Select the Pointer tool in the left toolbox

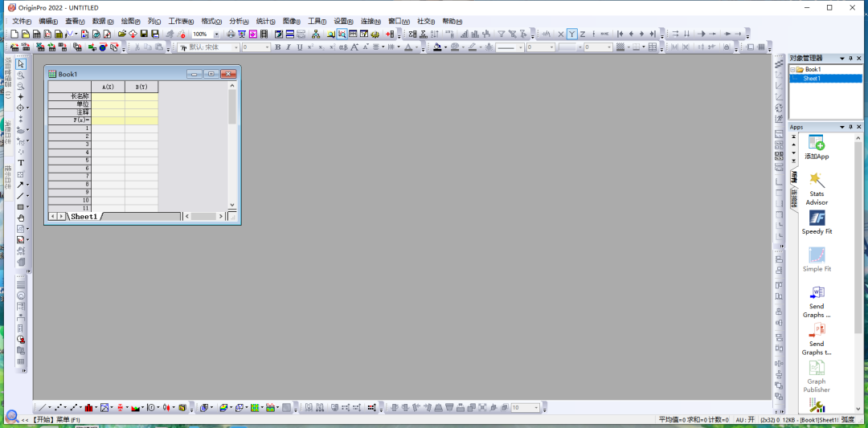[21, 64]
